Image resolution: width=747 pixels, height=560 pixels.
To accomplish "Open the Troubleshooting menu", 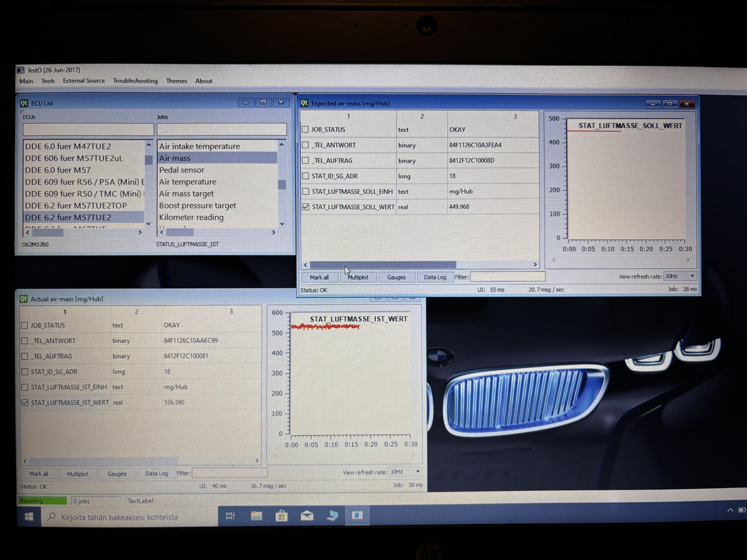I will pyautogui.click(x=135, y=80).
